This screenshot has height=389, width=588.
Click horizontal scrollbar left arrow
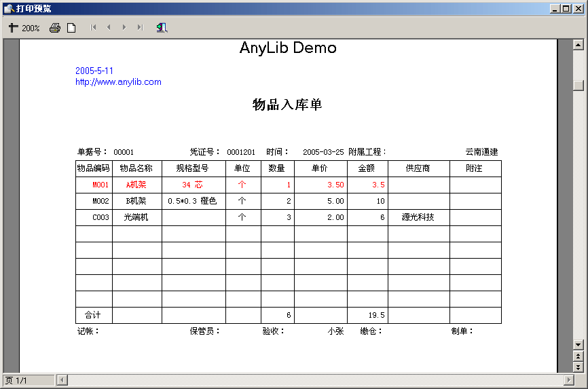pos(62,380)
